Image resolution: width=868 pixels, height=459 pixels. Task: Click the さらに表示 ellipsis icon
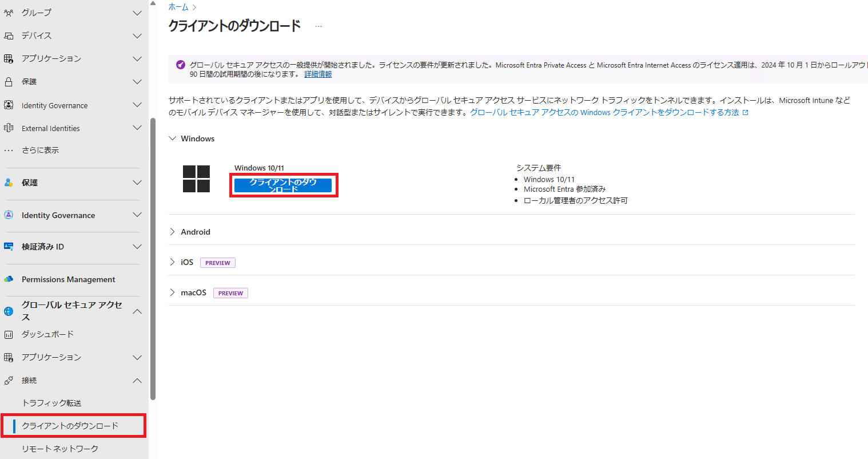[9, 151]
